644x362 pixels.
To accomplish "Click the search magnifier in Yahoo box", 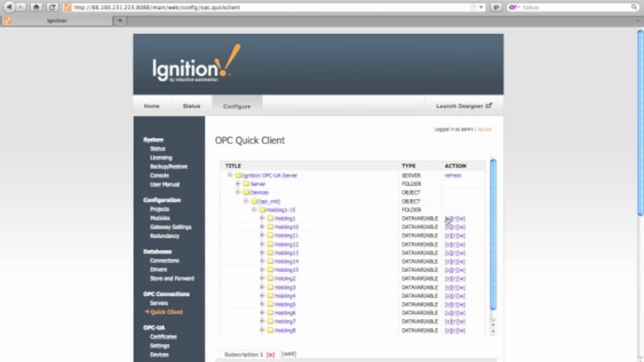I will [634, 7].
